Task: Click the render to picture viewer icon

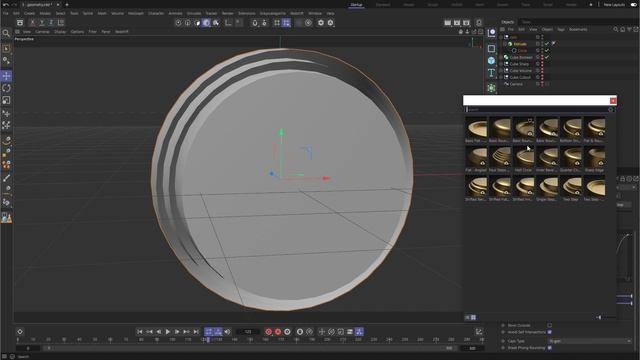Action: 457,23
